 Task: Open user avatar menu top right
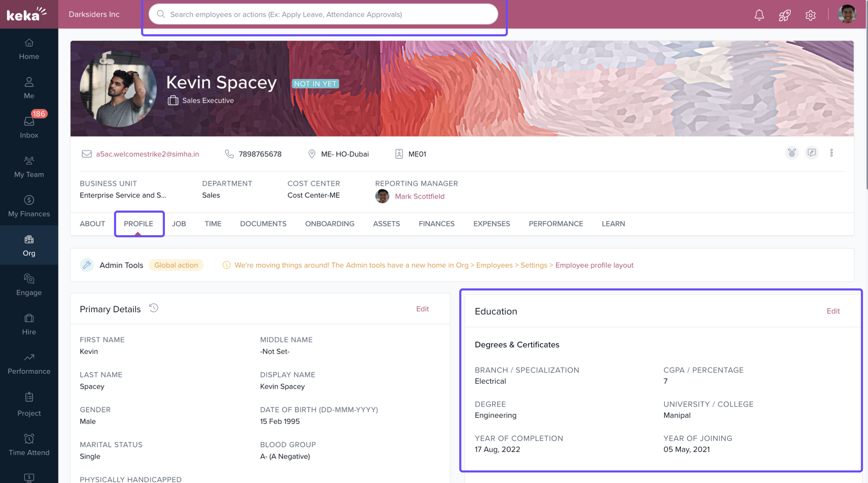(x=846, y=15)
